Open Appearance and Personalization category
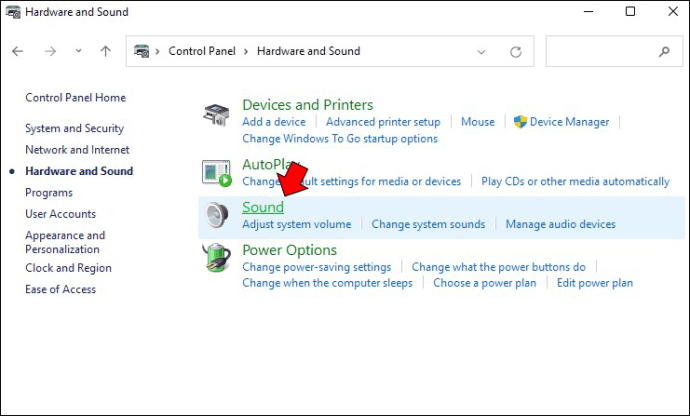 65,242
